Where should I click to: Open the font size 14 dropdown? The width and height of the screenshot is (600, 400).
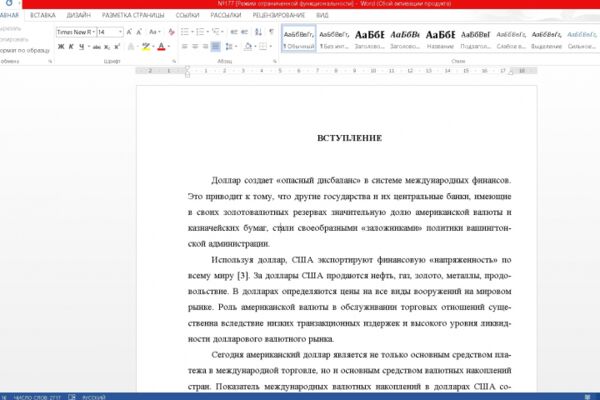pyautogui.click(x=121, y=32)
